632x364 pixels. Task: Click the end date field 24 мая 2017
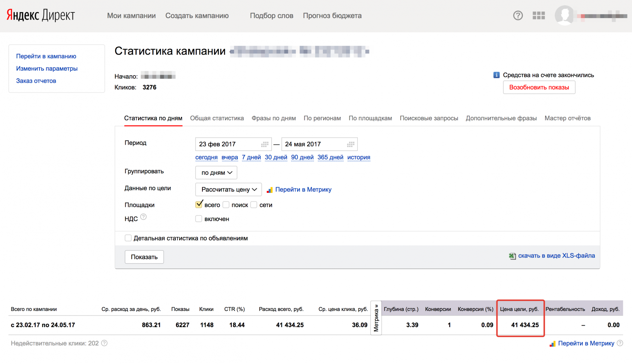coord(319,144)
